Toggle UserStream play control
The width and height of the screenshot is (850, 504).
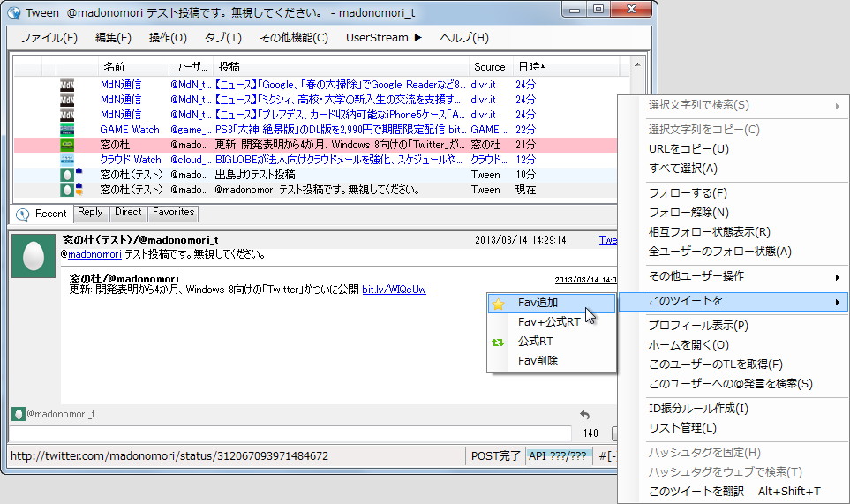tap(384, 37)
